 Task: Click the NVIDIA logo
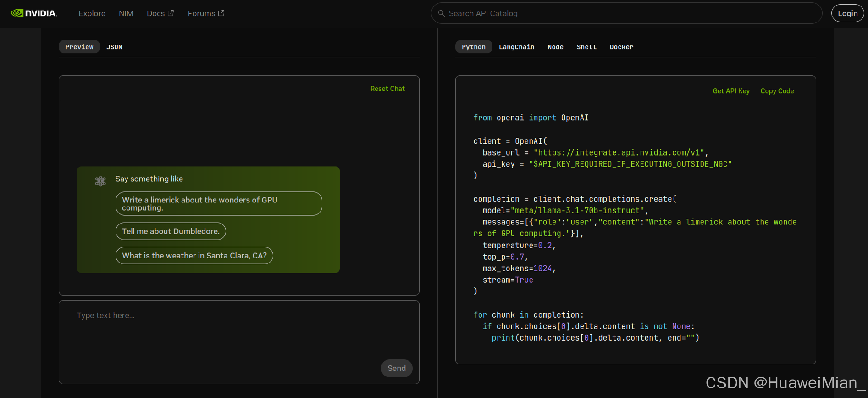(x=33, y=13)
